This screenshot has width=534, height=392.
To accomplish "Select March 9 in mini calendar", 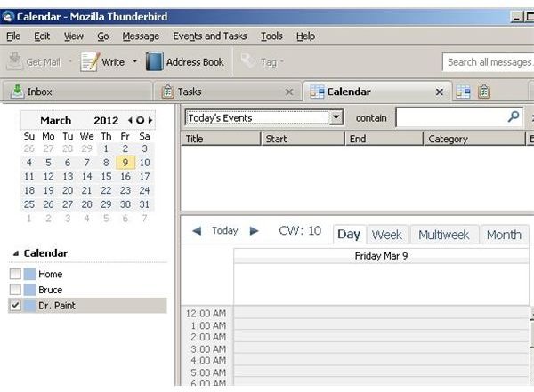I will tap(125, 163).
